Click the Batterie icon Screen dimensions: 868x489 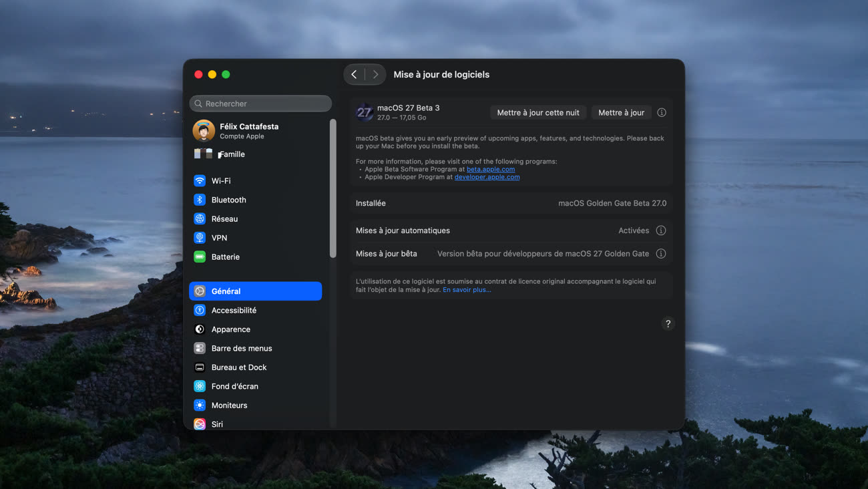tap(200, 257)
